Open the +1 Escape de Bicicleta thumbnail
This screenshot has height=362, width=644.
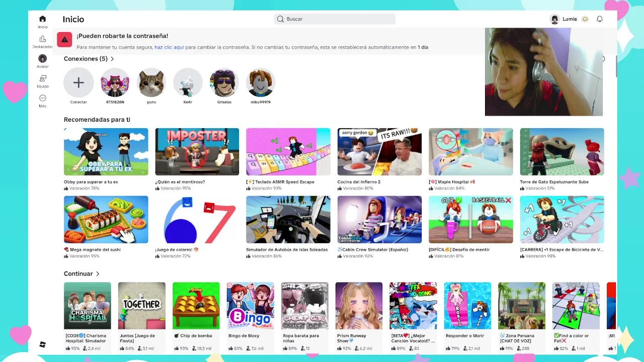click(562, 220)
